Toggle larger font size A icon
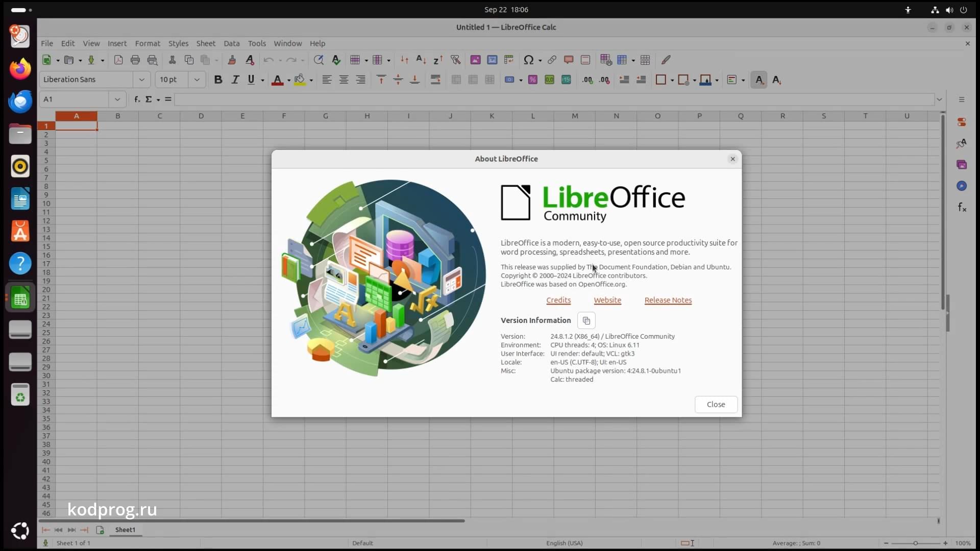 click(x=758, y=80)
